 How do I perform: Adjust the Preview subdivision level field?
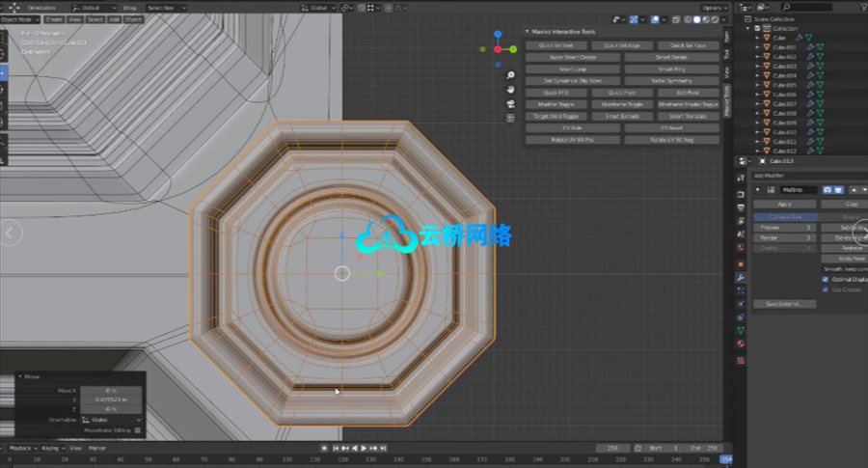tap(783, 228)
